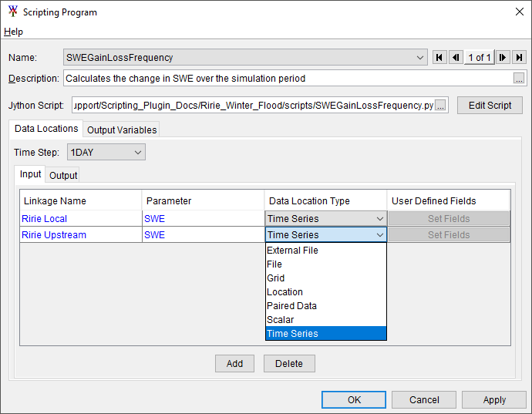Browse for Jython script file ellipsis
The width and height of the screenshot is (532, 414).
coord(440,105)
